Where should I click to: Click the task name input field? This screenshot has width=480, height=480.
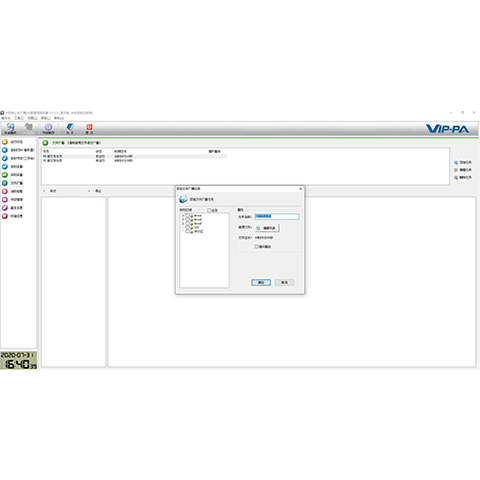[x=277, y=217]
